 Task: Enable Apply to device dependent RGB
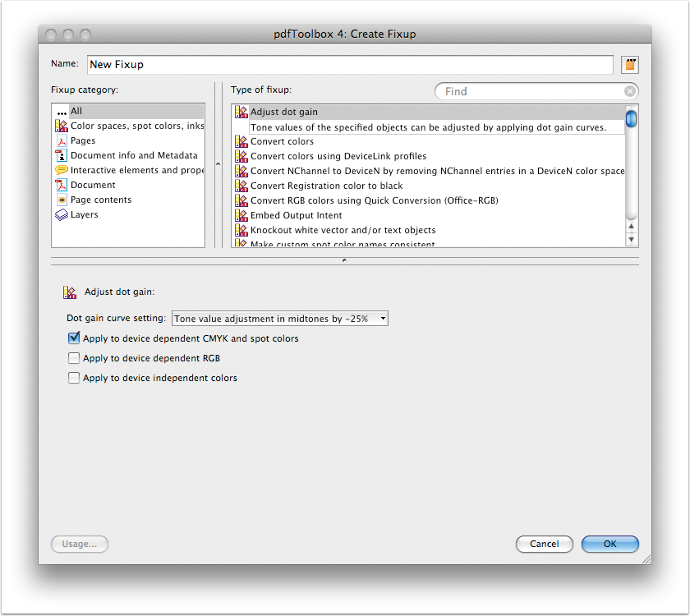pos(74,358)
